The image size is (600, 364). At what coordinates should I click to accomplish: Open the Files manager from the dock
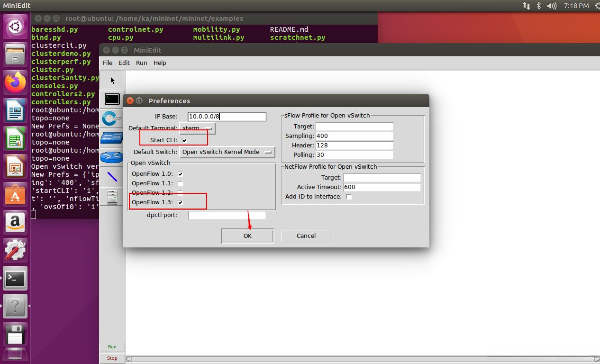[16, 54]
